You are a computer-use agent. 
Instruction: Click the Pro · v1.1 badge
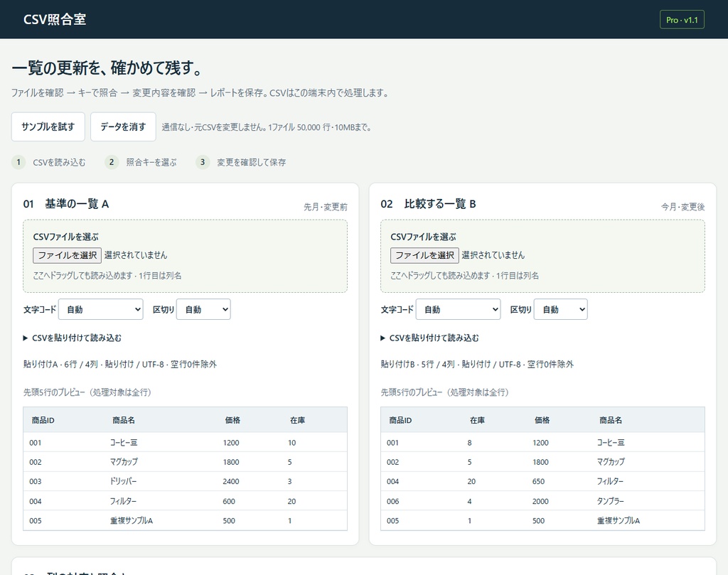click(x=682, y=19)
